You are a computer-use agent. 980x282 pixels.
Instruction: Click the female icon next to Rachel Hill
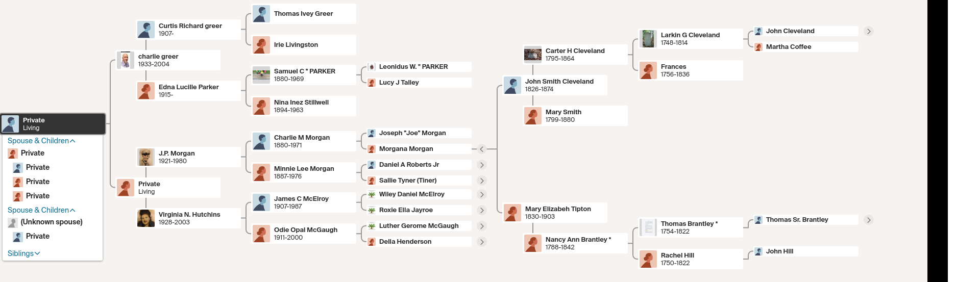(x=648, y=259)
